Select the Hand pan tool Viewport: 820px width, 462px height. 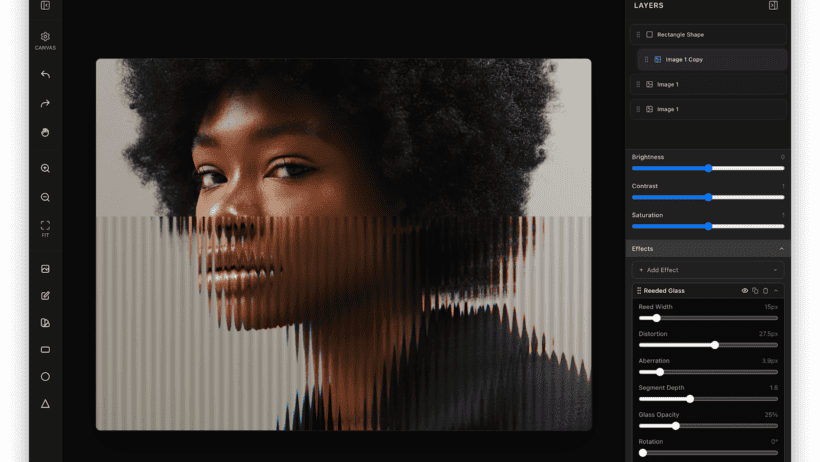tap(45, 132)
